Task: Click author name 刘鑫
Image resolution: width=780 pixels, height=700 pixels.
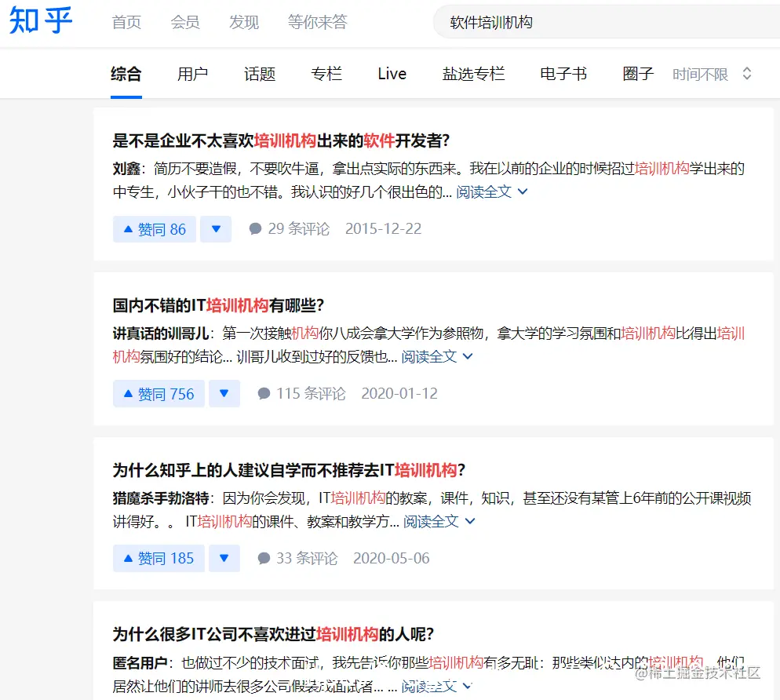Action: tap(126, 169)
